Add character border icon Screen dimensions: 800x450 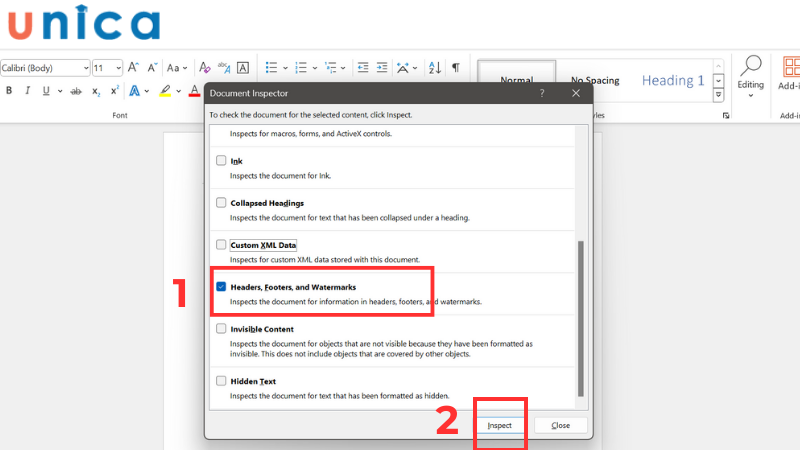coord(243,67)
